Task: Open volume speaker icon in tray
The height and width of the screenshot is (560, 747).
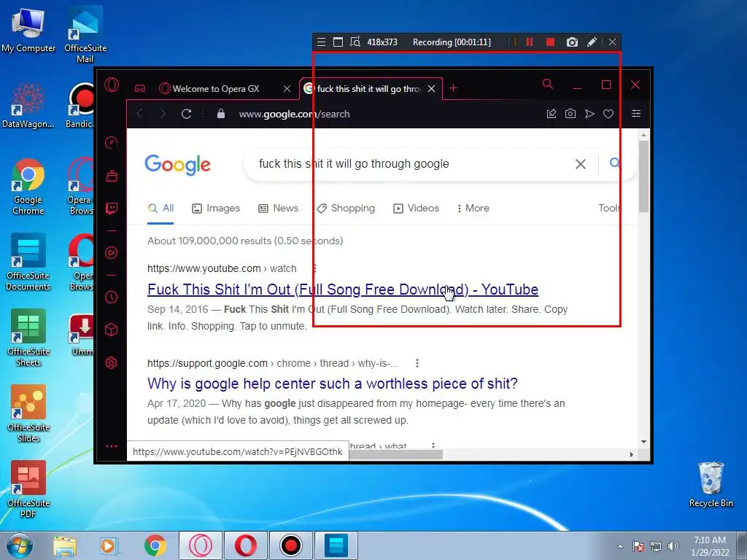Action: click(x=673, y=546)
